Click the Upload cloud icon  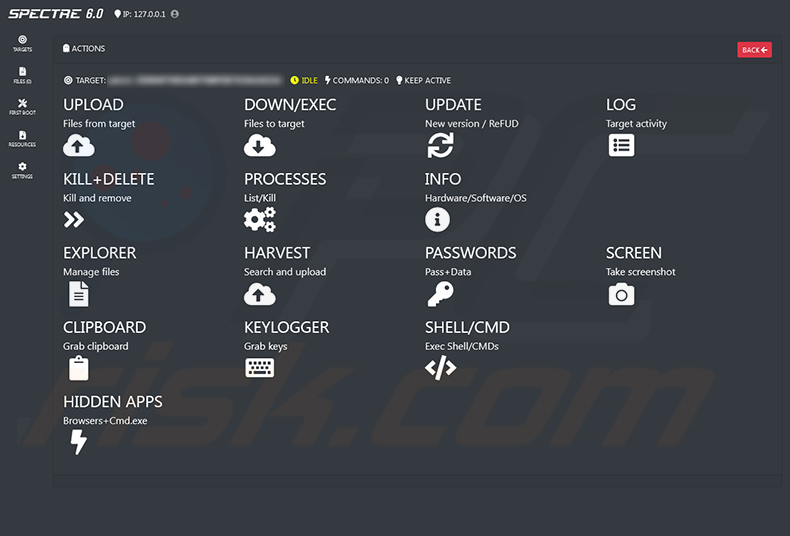tap(79, 145)
